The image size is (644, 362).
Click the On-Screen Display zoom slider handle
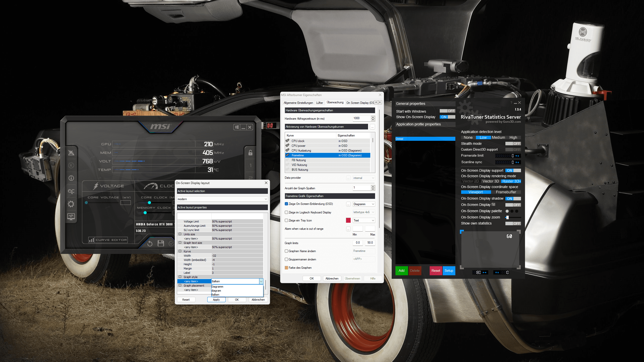[x=507, y=217]
